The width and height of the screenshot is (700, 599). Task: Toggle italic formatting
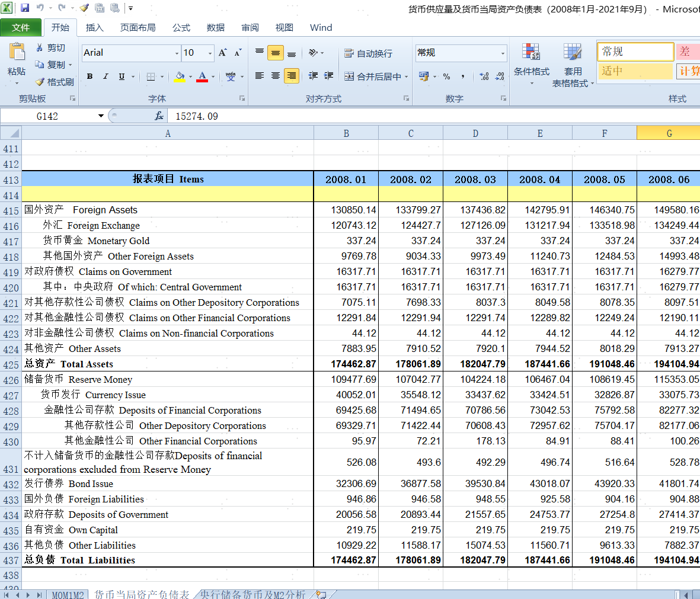(106, 76)
